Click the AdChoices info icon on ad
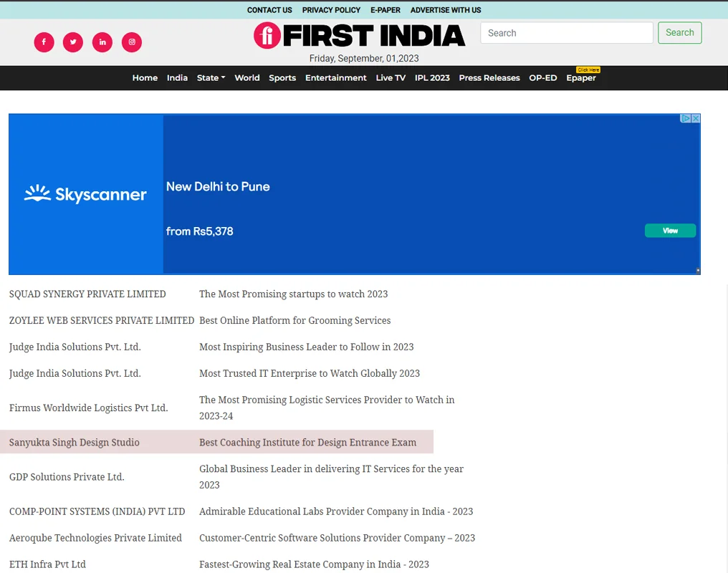728x573 pixels. pyautogui.click(x=686, y=119)
